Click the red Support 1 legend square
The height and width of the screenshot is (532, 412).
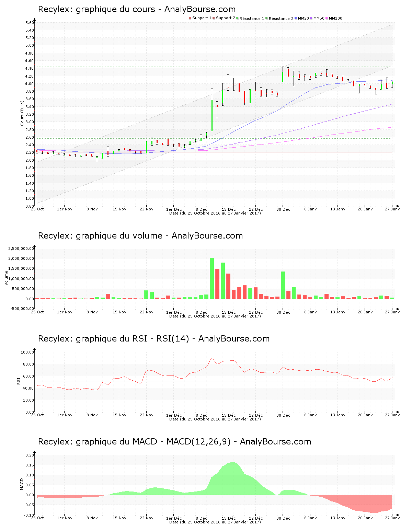190,18
